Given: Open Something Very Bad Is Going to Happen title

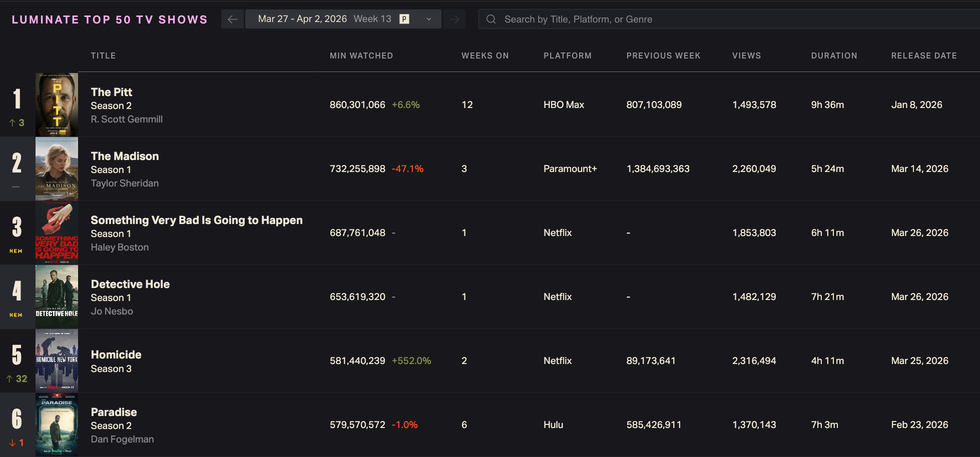Looking at the screenshot, I should (196, 220).
